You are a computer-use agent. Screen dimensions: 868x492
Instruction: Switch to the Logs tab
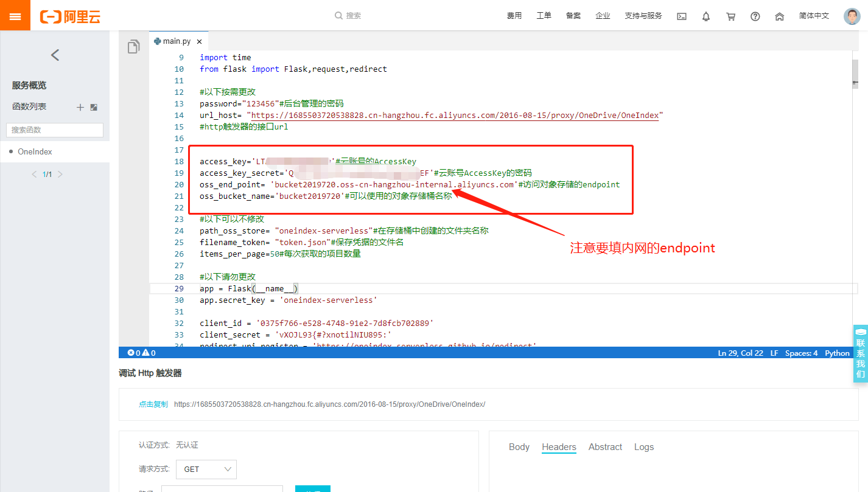[x=643, y=446]
